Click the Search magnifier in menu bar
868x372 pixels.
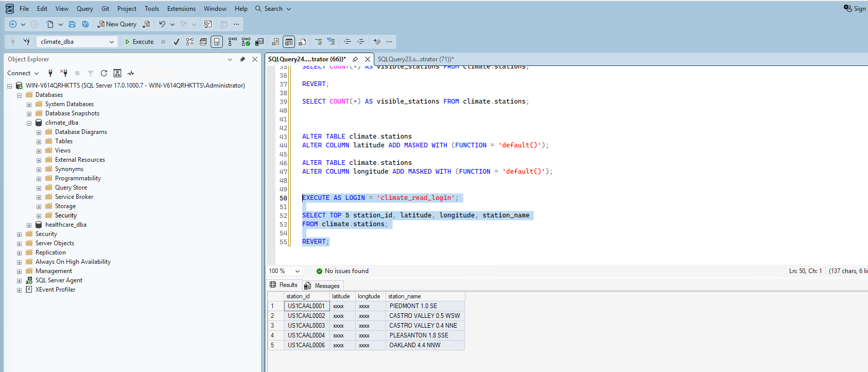tap(258, 9)
